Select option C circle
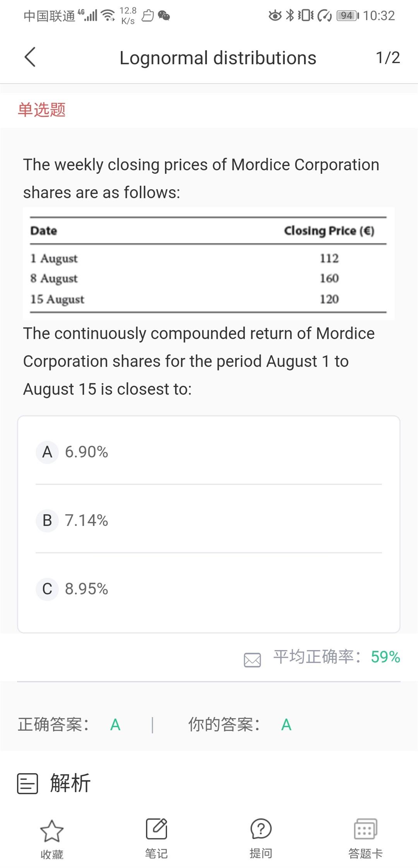The width and height of the screenshot is (418, 868). coord(47,589)
